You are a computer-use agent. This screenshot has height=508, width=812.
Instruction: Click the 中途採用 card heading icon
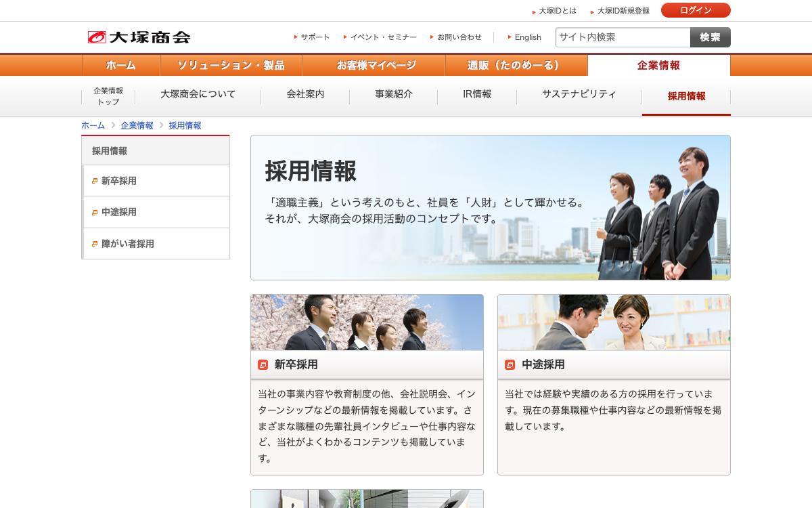(x=510, y=365)
